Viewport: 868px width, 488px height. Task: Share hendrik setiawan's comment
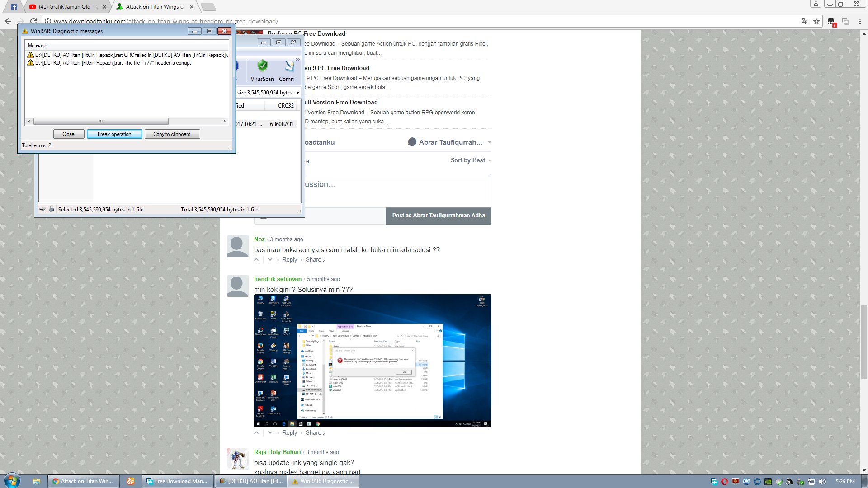(x=315, y=432)
